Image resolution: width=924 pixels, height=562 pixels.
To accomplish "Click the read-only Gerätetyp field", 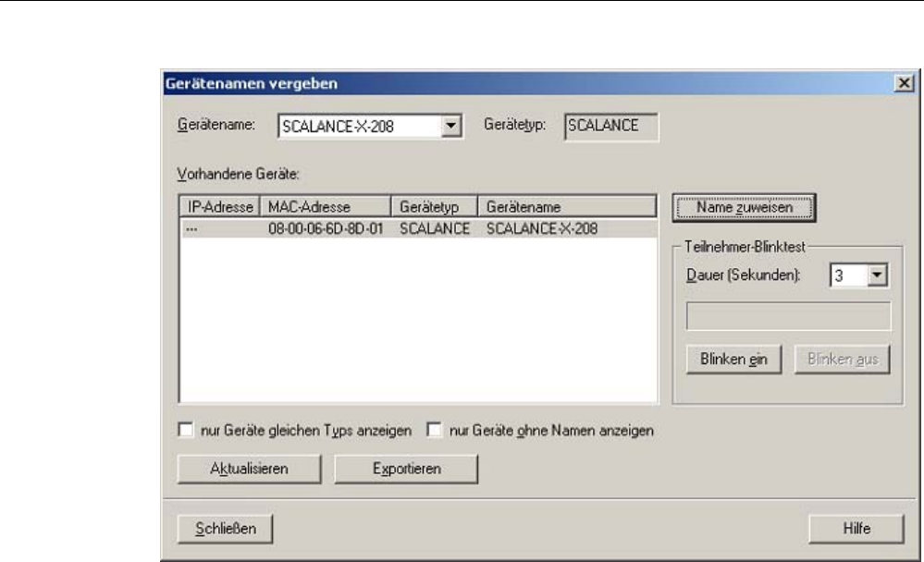I will pos(611,127).
